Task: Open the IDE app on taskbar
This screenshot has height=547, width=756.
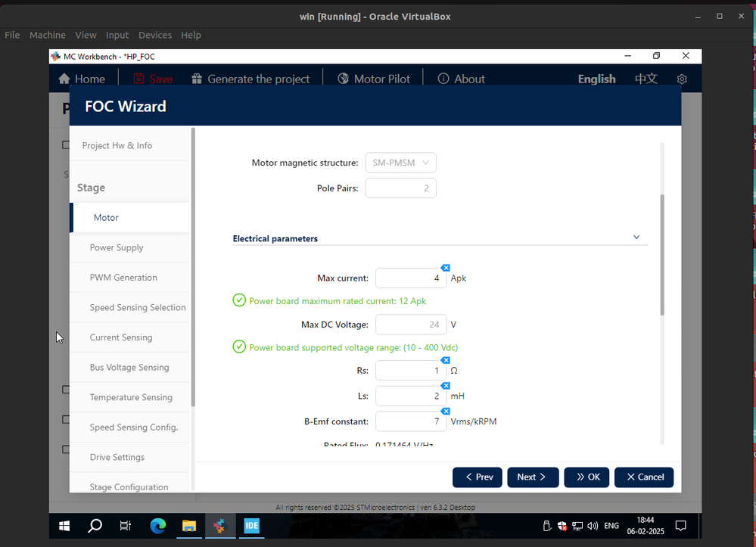Action: (252, 526)
